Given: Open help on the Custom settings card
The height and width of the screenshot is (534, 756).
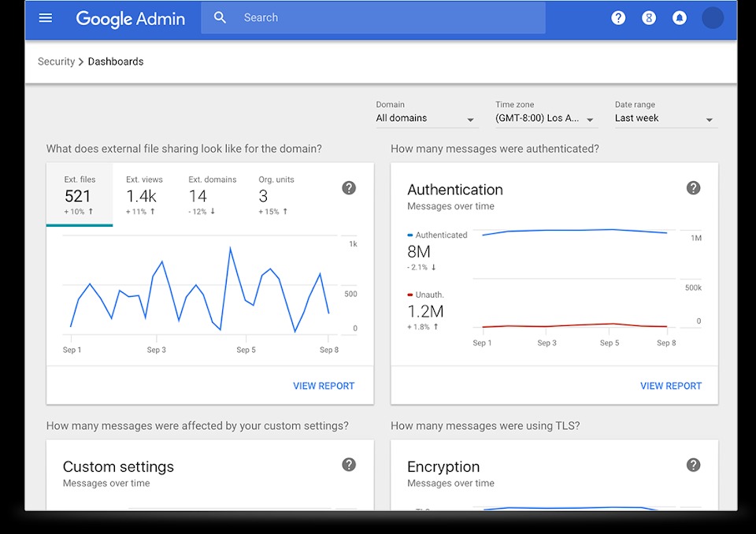Looking at the screenshot, I should coord(349,465).
